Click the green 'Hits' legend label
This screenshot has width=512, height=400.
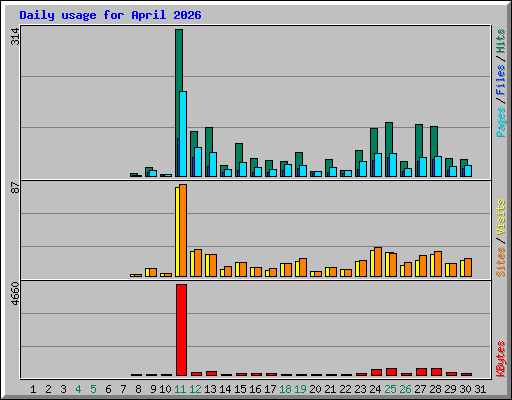(500, 41)
